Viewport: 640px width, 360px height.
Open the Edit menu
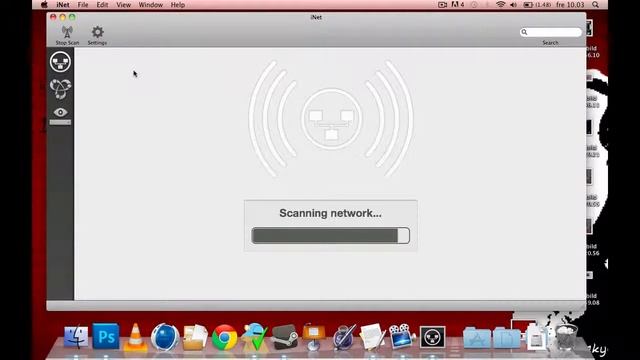[102, 5]
